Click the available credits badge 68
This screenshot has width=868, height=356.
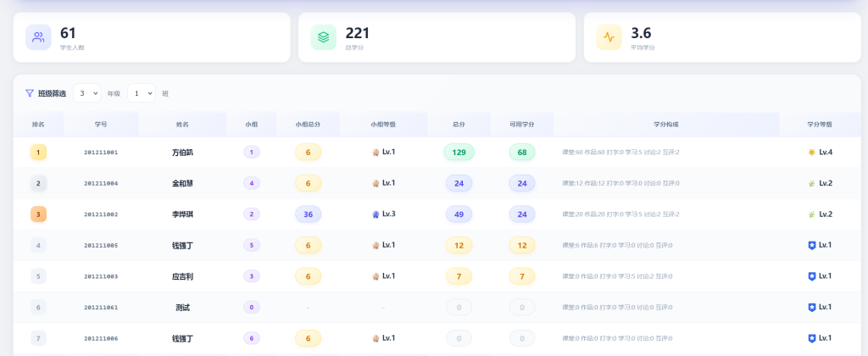pos(522,153)
